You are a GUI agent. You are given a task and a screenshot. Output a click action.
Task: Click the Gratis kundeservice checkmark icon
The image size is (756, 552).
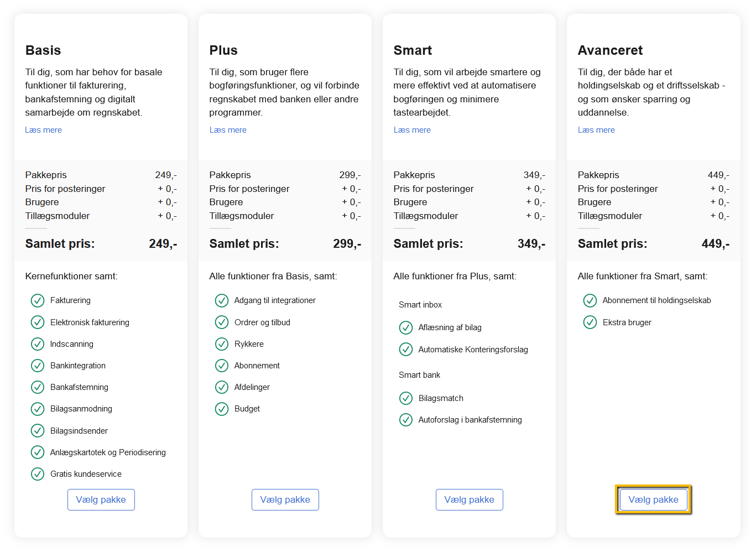[x=37, y=473]
